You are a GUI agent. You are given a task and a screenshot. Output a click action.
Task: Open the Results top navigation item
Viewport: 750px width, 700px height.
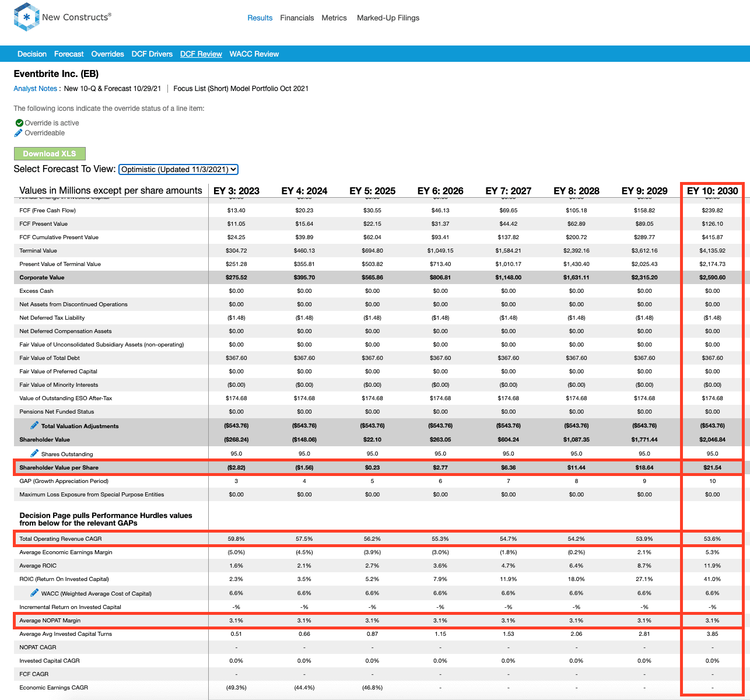(x=260, y=18)
